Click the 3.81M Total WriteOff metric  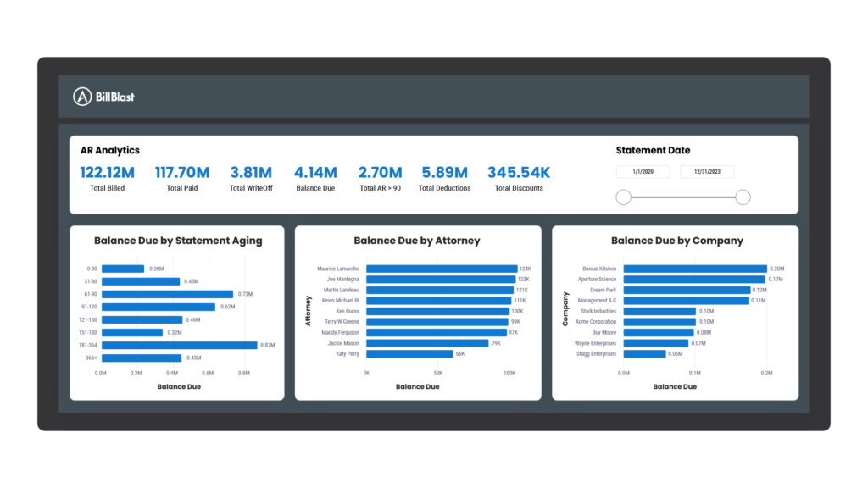tap(250, 173)
